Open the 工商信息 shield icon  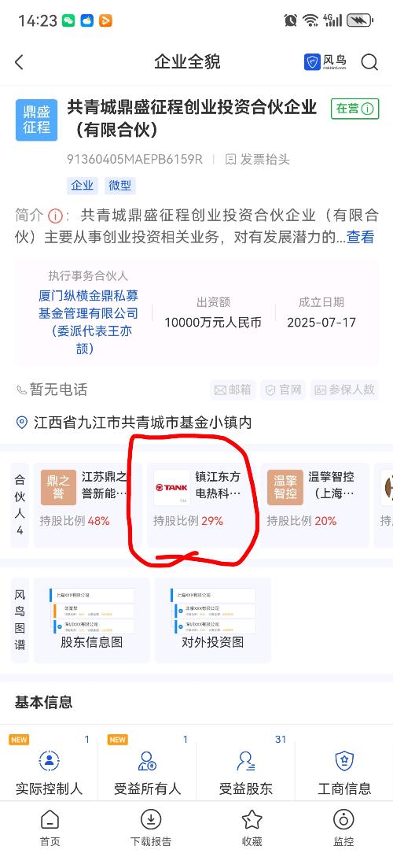coord(343,761)
